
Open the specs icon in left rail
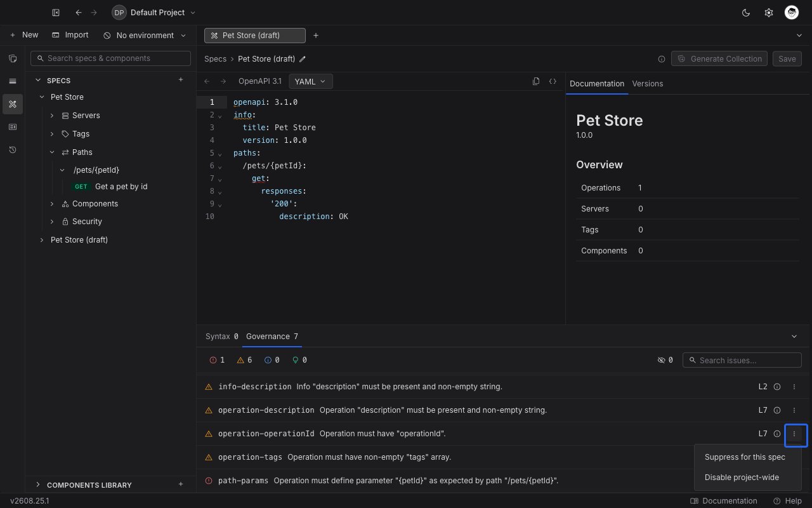[13, 104]
